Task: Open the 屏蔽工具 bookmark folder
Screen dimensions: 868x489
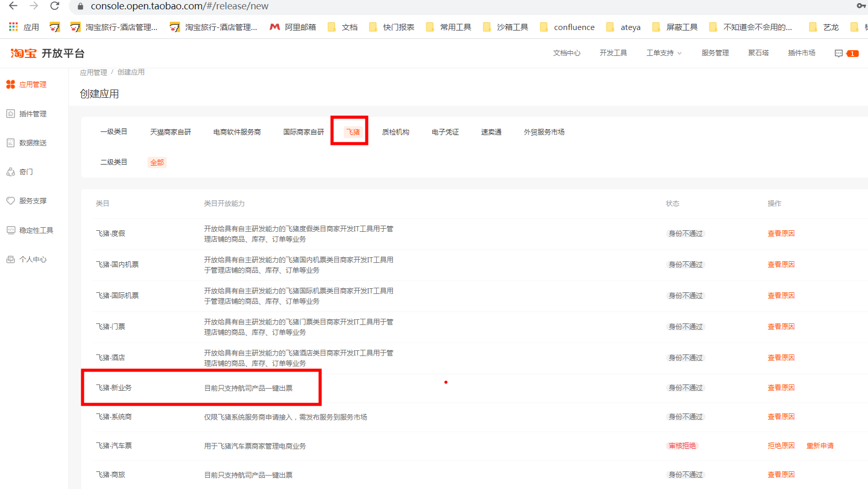Action: (x=675, y=27)
